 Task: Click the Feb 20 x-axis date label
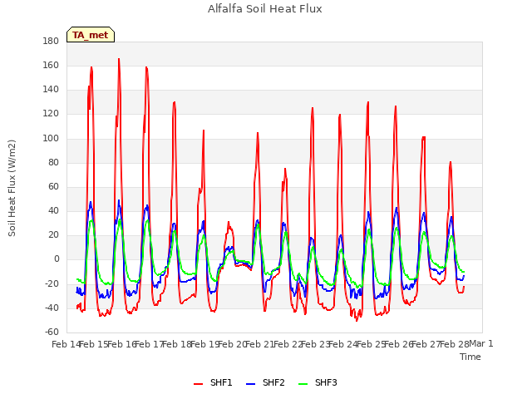pyautogui.click(x=232, y=344)
